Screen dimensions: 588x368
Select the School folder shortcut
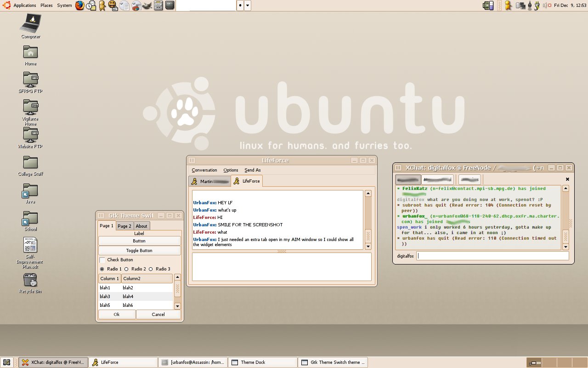pyautogui.click(x=31, y=221)
